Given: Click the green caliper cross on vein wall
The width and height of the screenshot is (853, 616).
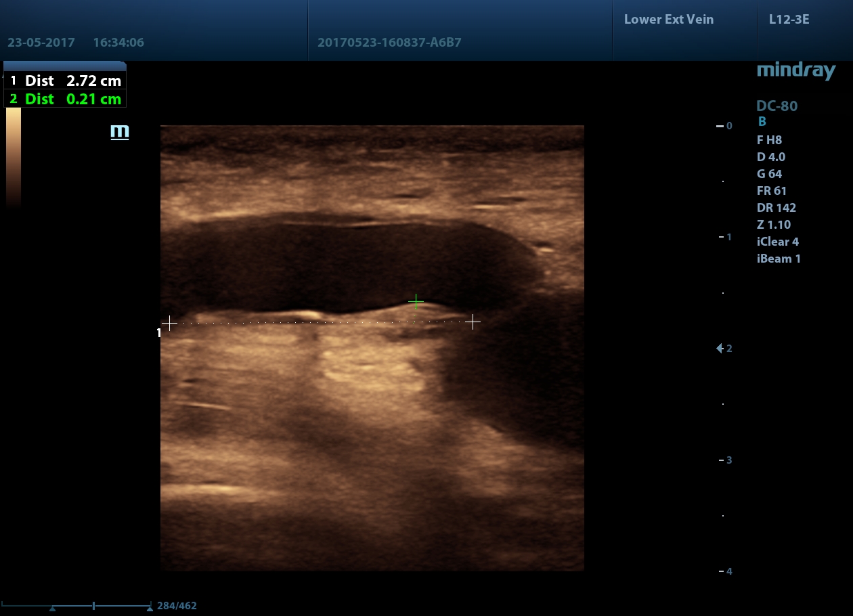Looking at the screenshot, I should [x=416, y=301].
